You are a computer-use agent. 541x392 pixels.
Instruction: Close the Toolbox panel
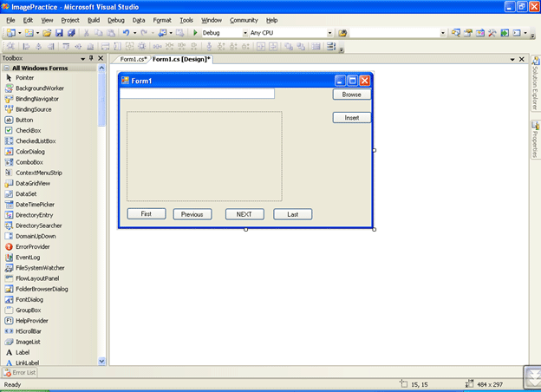point(101,58)
